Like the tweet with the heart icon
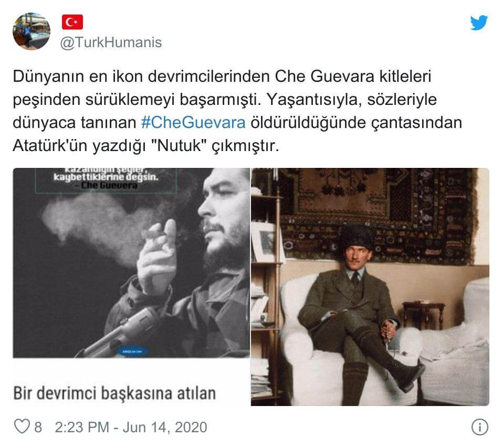This screenshot has height=448, width=502. click(22, 426)
